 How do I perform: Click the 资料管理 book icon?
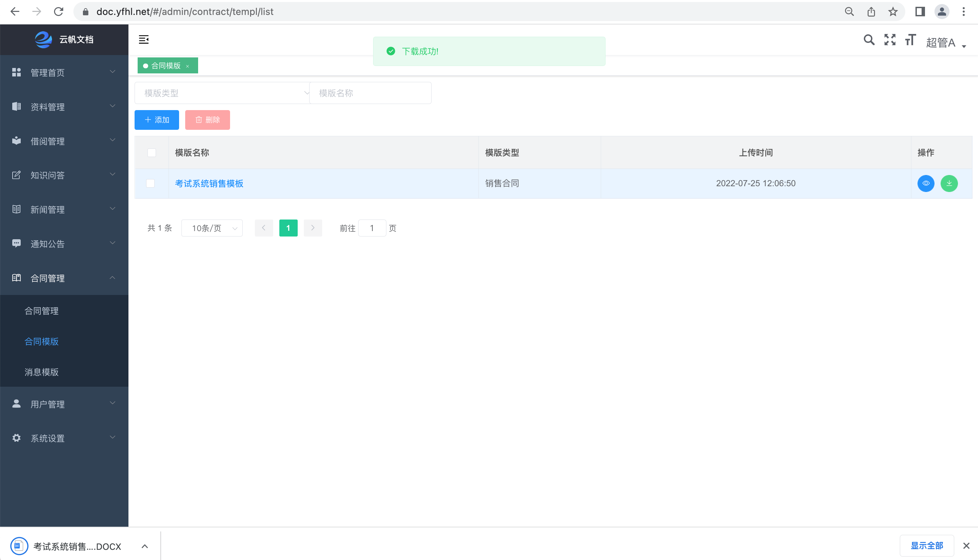click(17, 107)
